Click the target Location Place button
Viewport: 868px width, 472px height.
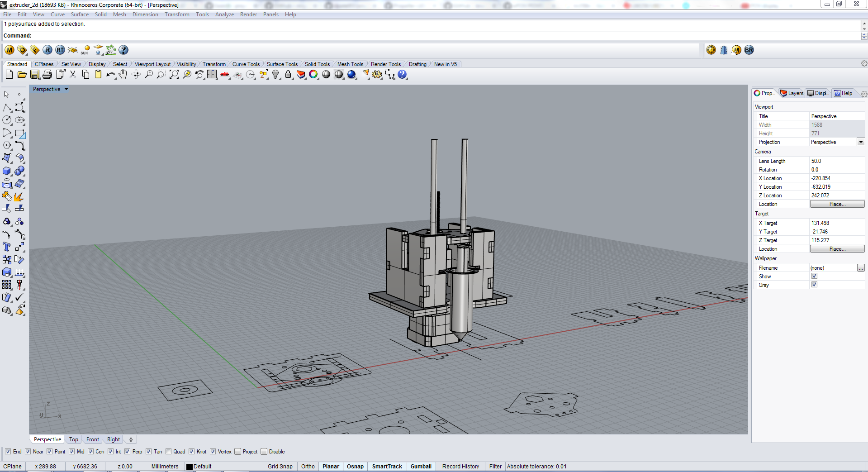pyautogui.click(x=837, y=249)
